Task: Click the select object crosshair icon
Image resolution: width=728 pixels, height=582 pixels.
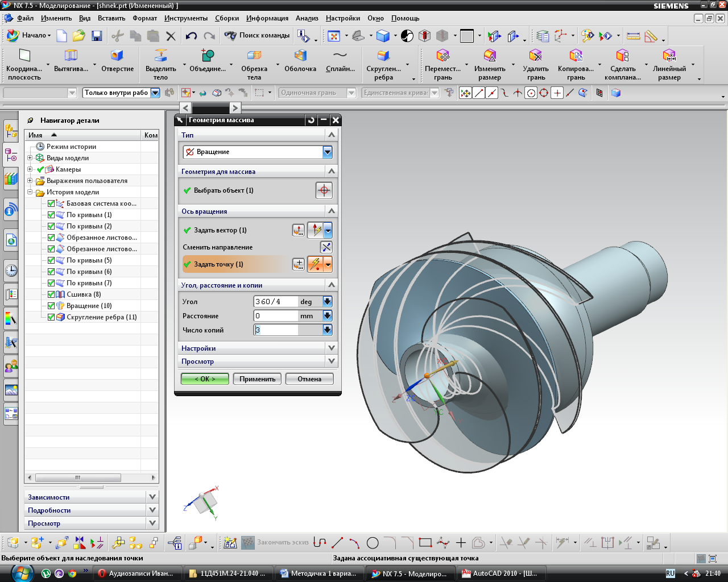Action: (324, 190)
